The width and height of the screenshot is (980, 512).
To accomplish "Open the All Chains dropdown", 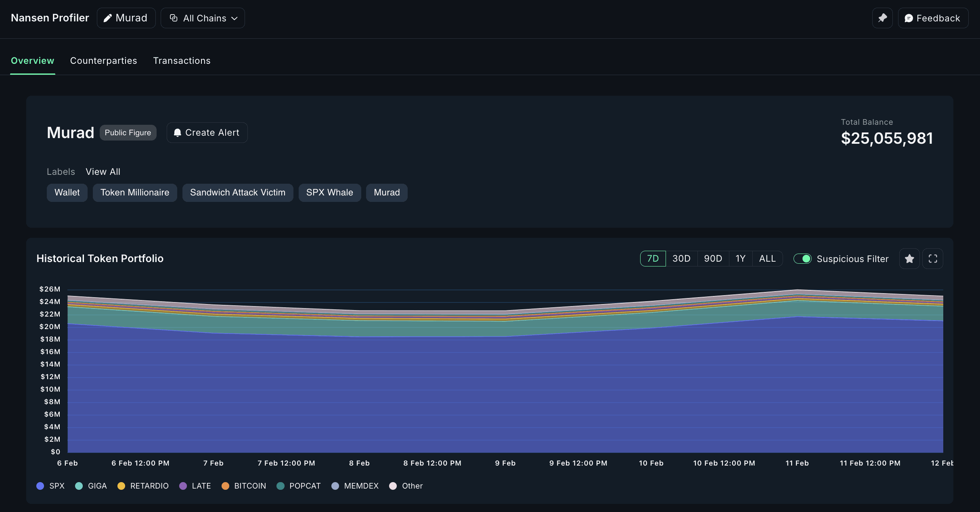I will pos(203,18).
